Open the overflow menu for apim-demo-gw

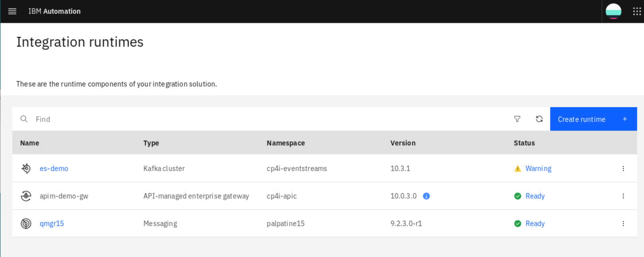623,196
